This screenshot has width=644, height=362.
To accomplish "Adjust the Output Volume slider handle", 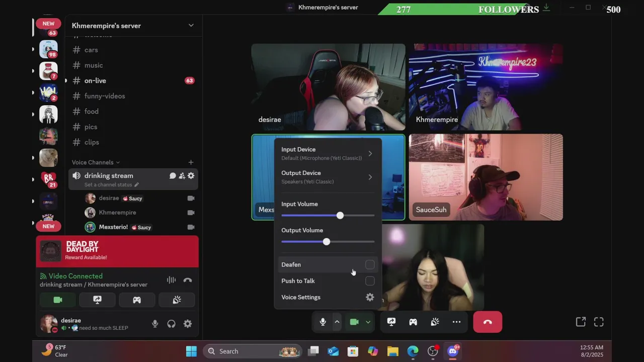I will click(x=327, y=242).
